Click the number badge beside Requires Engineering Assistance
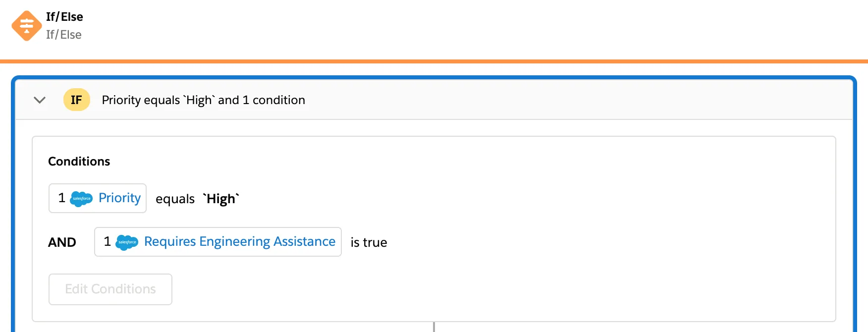Screen dimensions: 868x332 tap(107, 242)
